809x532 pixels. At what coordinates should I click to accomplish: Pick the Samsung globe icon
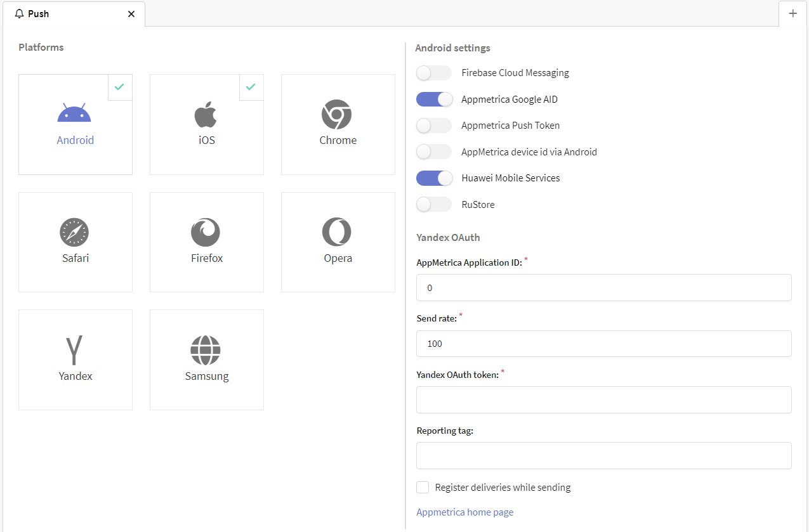coord(206,350)
